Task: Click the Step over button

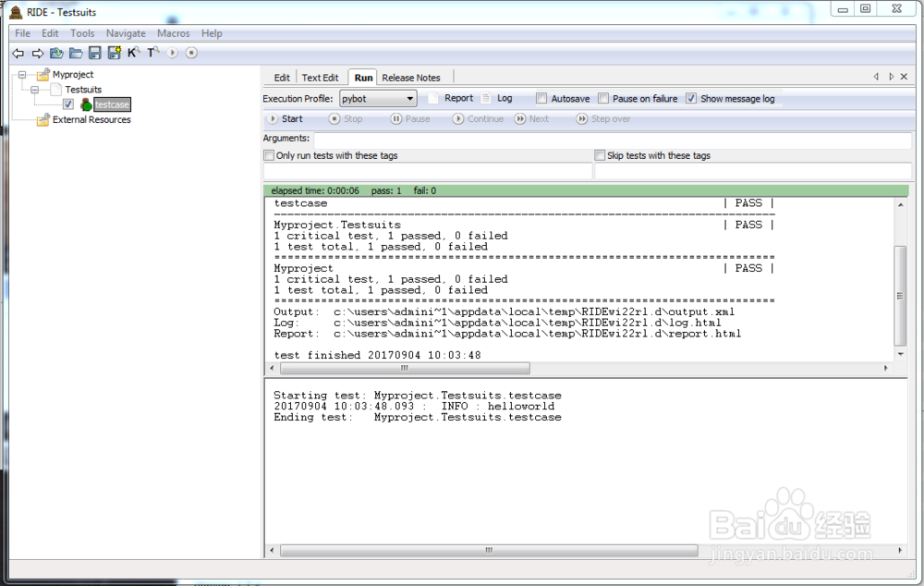Action: [x=603, y=119]
